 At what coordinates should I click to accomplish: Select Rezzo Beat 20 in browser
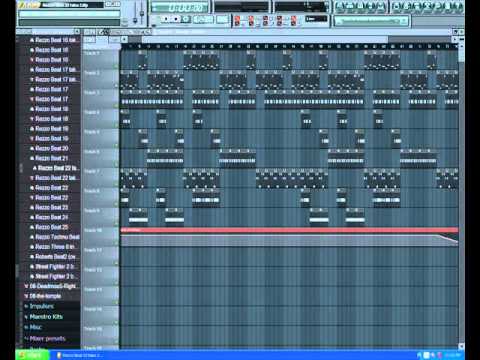[52, 148]
